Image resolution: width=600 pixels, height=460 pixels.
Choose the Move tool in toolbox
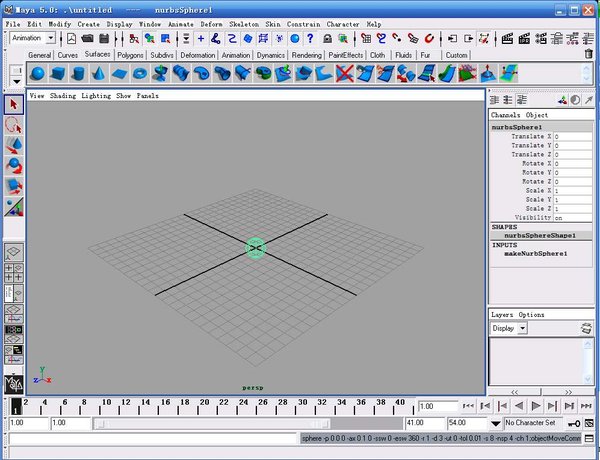(x=14, y=146)
